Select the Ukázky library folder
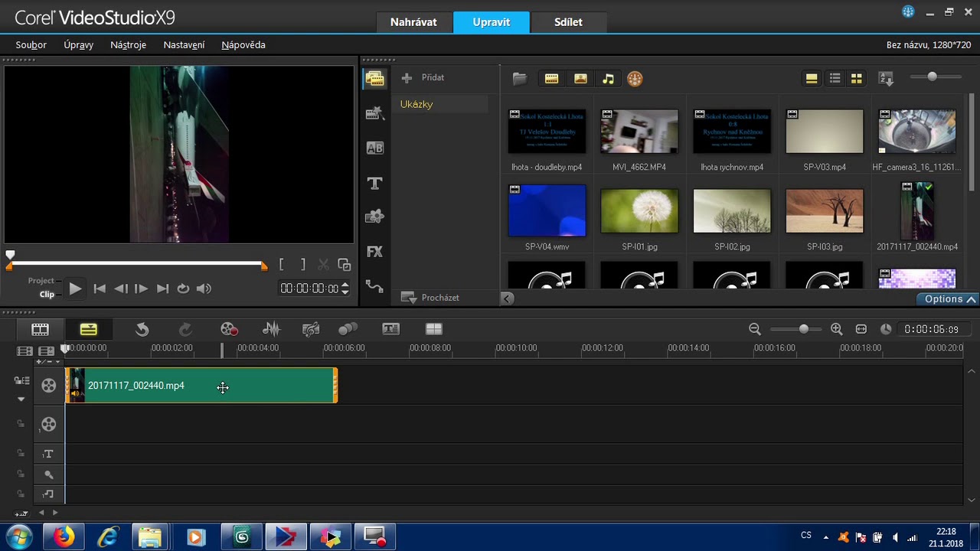Screen dimensions: 980x551 pyautogui.click(x=441, y=104)
